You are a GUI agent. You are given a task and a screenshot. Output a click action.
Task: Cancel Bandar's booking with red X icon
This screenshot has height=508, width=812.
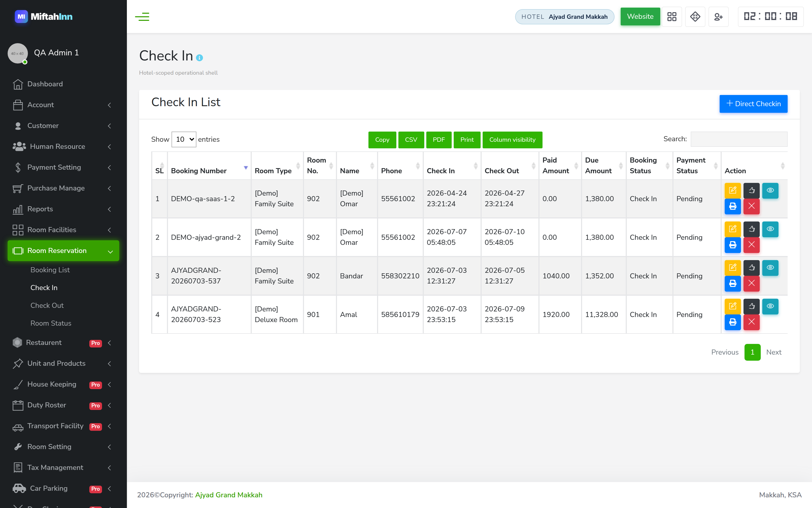tap(751, 283)
